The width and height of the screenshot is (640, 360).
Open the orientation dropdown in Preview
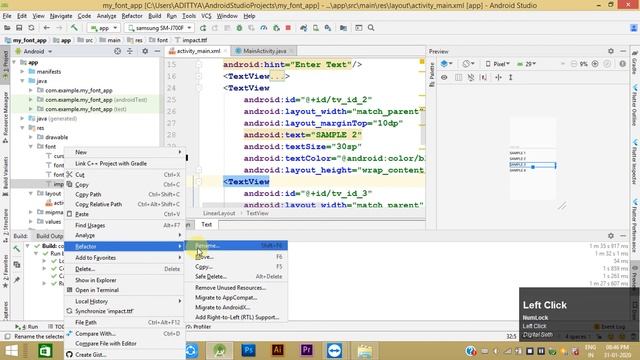[x=468, y=64]
